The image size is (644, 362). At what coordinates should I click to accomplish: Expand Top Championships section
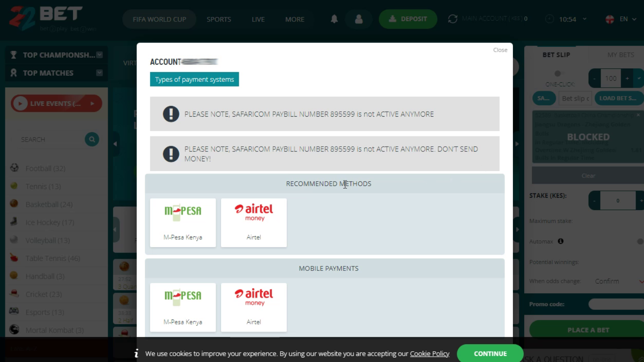(x=99, y=55)
